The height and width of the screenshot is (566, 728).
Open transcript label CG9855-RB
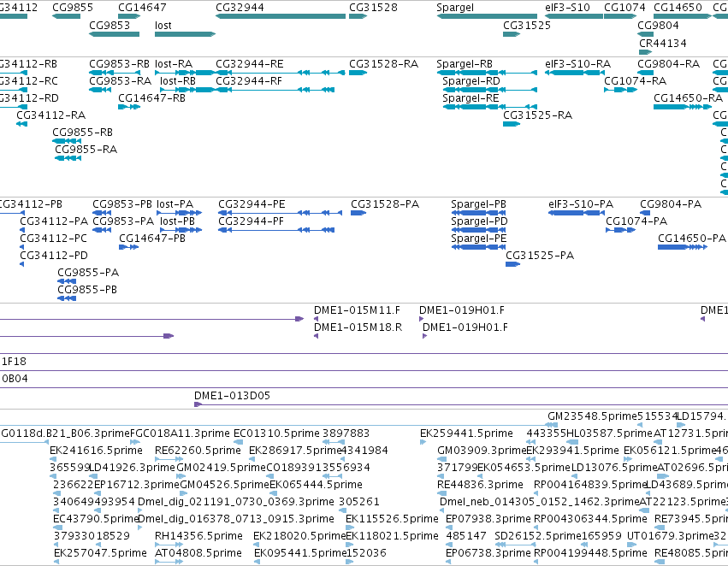click(x=83, y=133)
